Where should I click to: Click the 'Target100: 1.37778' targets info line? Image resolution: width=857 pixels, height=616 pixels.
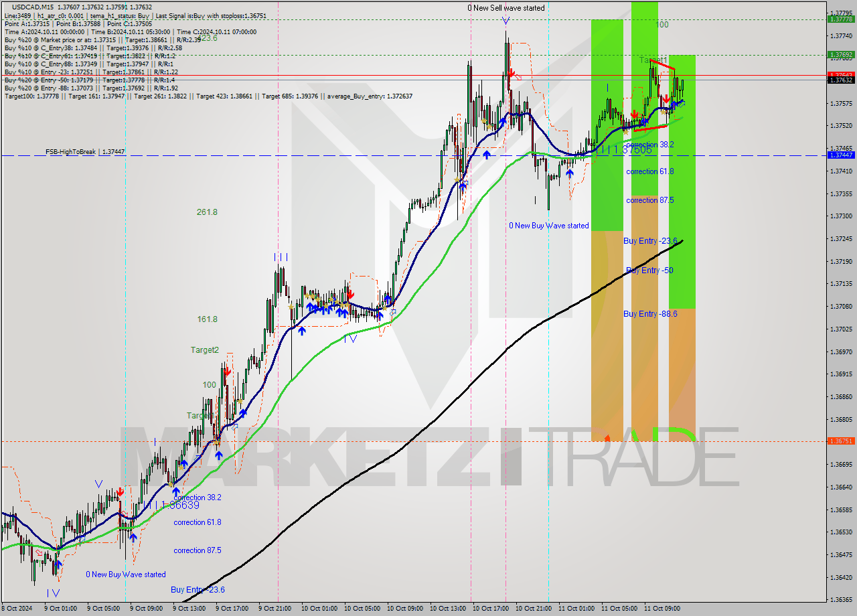[x=208, y=96]
